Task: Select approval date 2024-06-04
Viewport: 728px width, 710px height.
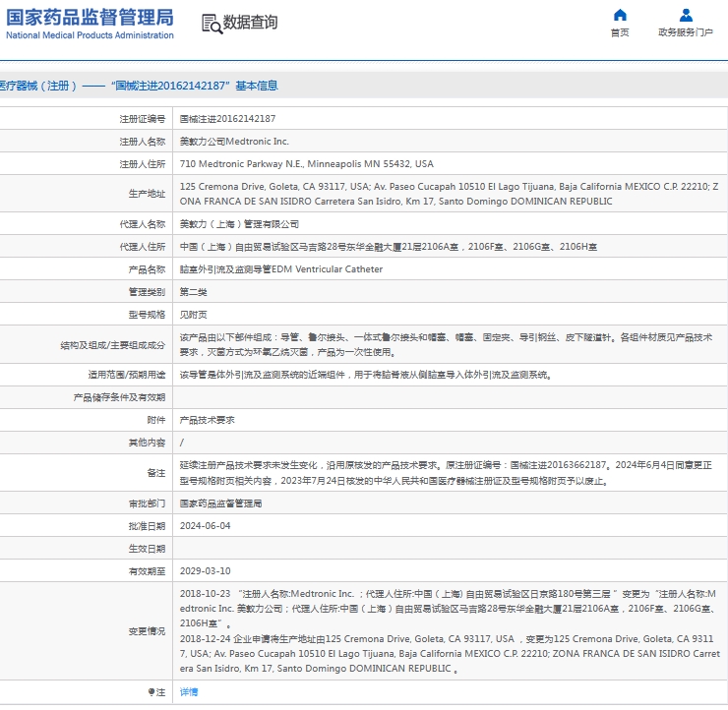Action: pos(206,526)
